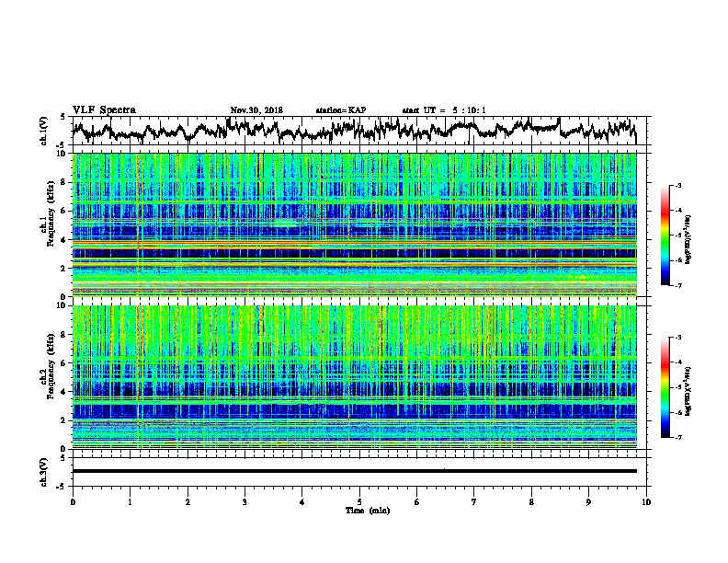Click the ch.2 frequency tick "2"

click(64, 420)
